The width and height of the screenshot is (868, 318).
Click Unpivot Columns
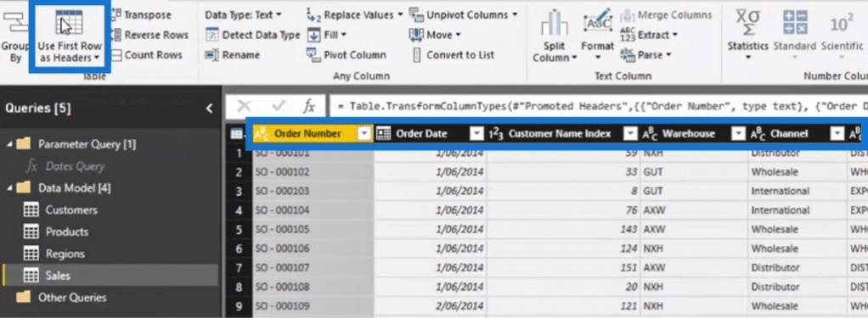(464, 15)
